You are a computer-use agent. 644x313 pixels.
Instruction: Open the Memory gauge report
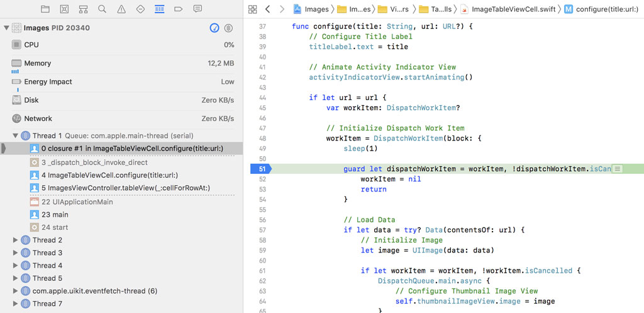coord(38,64)
